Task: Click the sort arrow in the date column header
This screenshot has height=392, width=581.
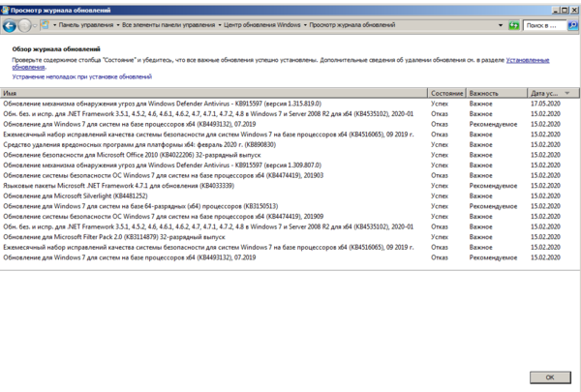Action: [x=566, y=93]
